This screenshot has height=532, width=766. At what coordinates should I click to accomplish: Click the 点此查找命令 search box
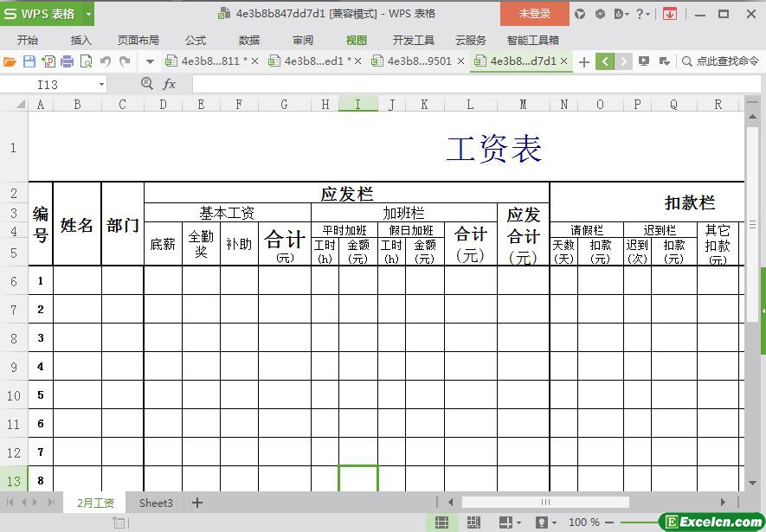721,61
